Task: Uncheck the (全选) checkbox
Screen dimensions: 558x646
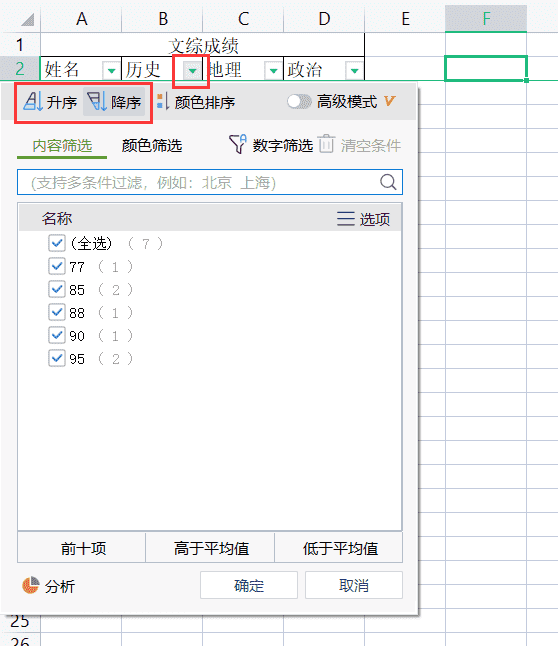Action: tap(56, 243)
